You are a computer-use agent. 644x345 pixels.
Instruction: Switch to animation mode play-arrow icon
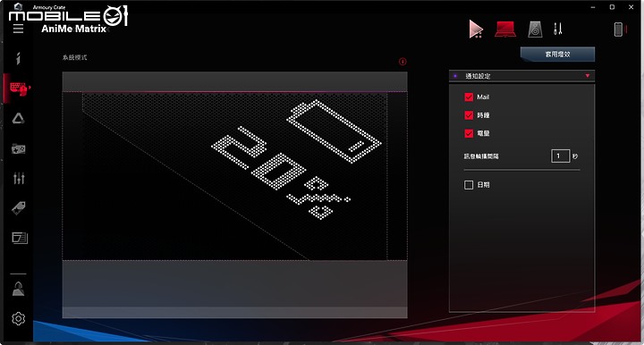pyautogui.click(x=476, y=29)
